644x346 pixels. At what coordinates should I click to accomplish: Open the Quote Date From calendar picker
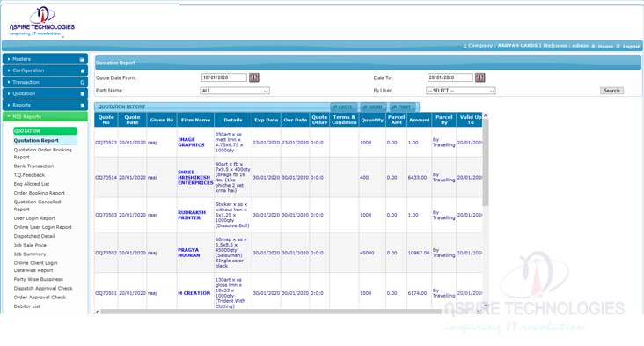[254, 77]
